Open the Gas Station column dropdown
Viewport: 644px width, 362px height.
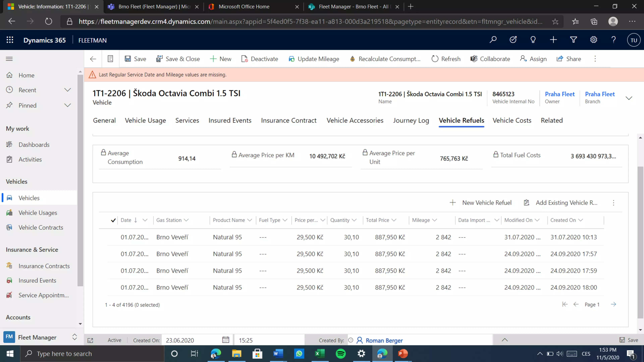click(x=186, y=220)
